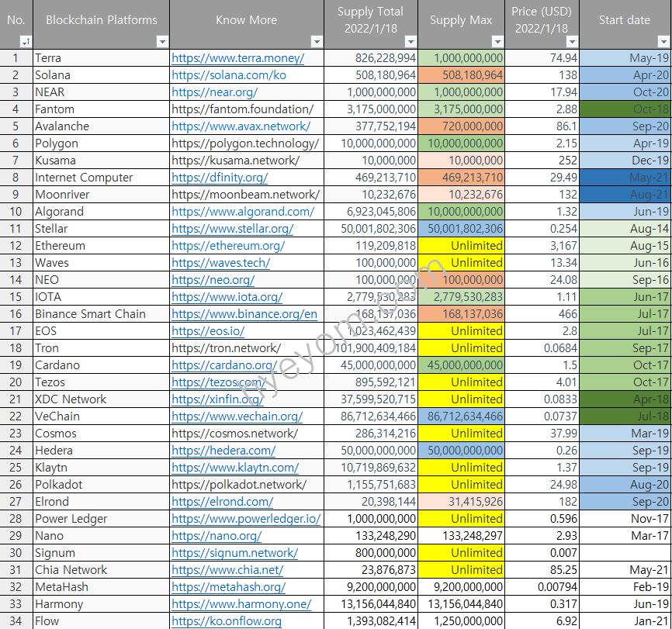Open the waves.tech link
672x629 pixels.
click(x=220, y=263)
